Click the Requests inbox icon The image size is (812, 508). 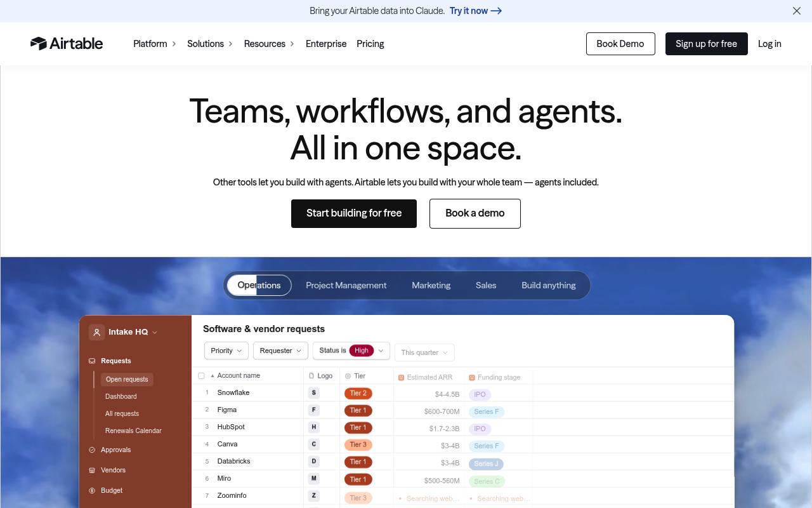pyautogui.click(x=92, y=361)
